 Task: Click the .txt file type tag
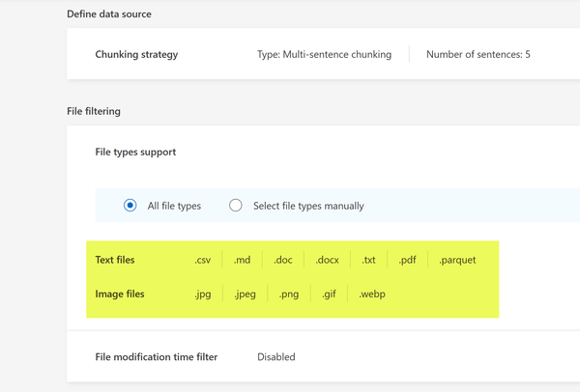[368, 260]
